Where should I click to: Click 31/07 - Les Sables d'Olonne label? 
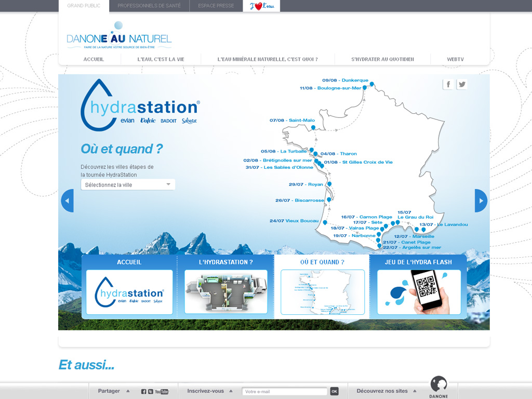click(x=279, y=167)
